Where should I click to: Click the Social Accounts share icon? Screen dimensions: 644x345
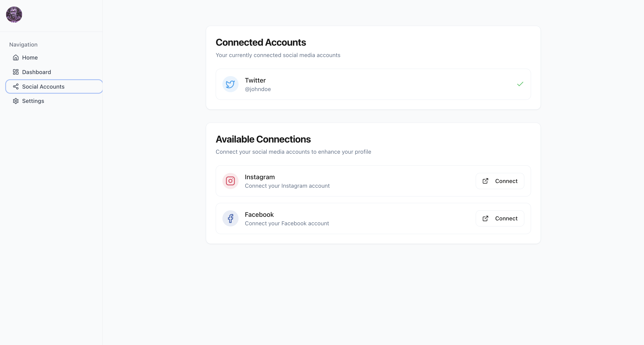tap(16, 87)
